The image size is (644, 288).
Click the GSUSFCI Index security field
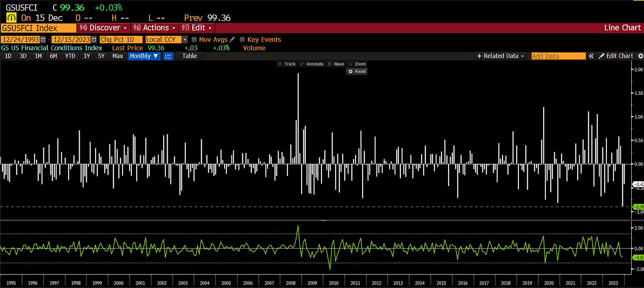pyautogui.click(x=38, y=27)
